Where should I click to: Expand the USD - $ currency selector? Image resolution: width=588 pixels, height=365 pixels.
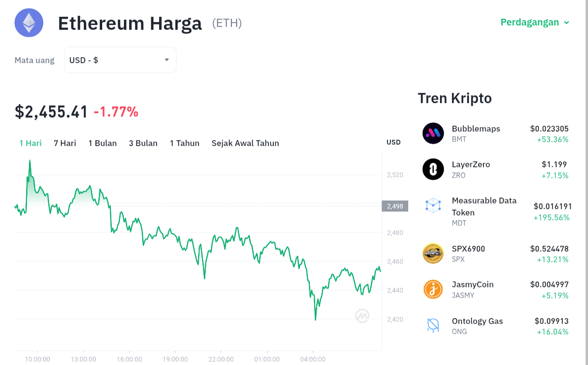pyautogui.click(x=120, y=60)
